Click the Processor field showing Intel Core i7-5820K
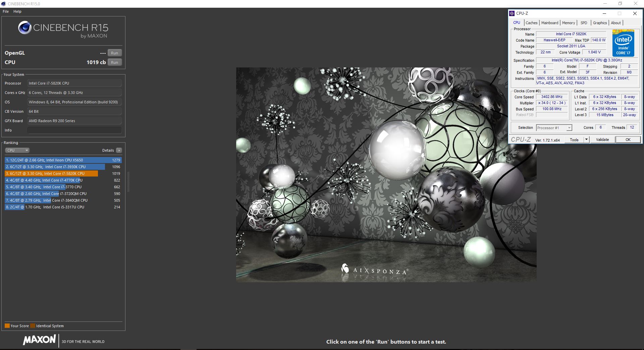Screen dimensions: 644x350 click(x=74, y=83)
